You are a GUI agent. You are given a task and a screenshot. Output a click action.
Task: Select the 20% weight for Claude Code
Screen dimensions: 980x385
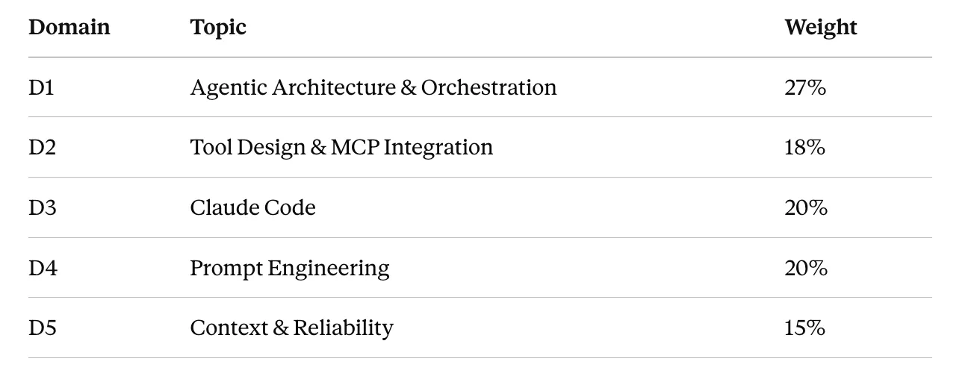806,207
